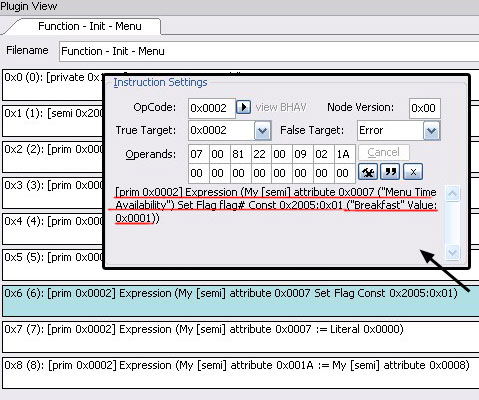
Task: Select first byte in second operand row
Action: (199, 173)
